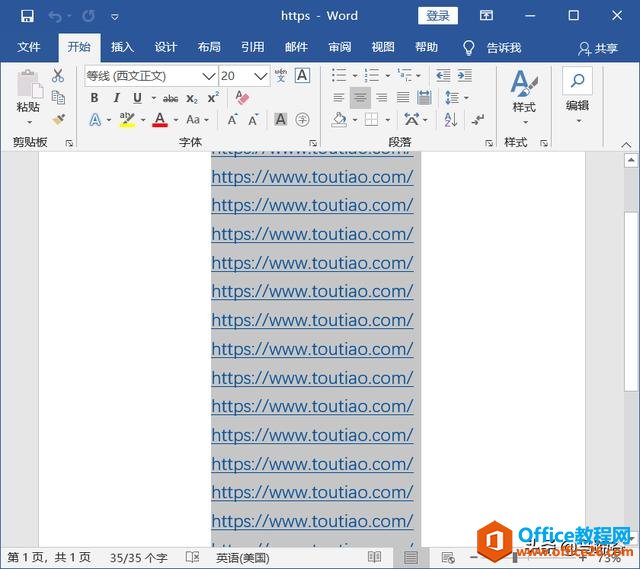The height and width of the screenshot is (569, 640).
Task: Click the Format Painter brush icon
Action: pos(58,120)
